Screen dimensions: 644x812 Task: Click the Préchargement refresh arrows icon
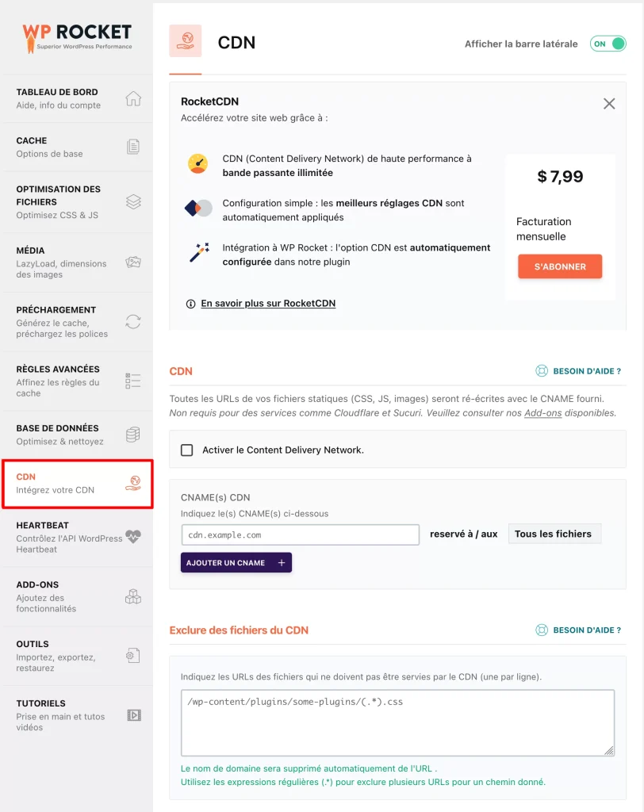[133, 322]
